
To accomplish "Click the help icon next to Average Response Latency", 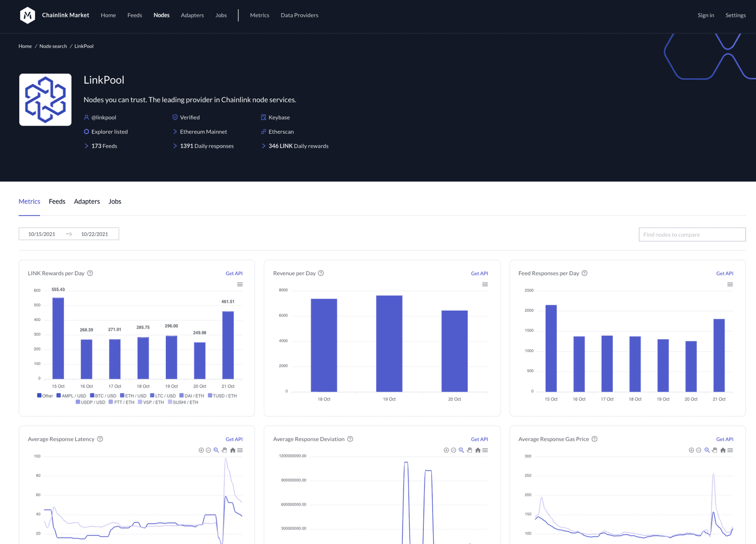I will 100,439.
